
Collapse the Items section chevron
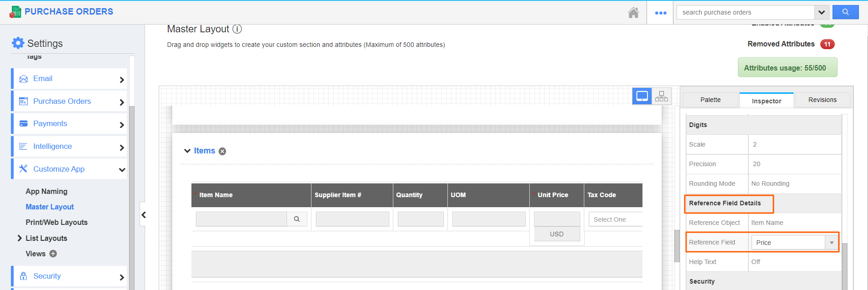click(187, 151)
